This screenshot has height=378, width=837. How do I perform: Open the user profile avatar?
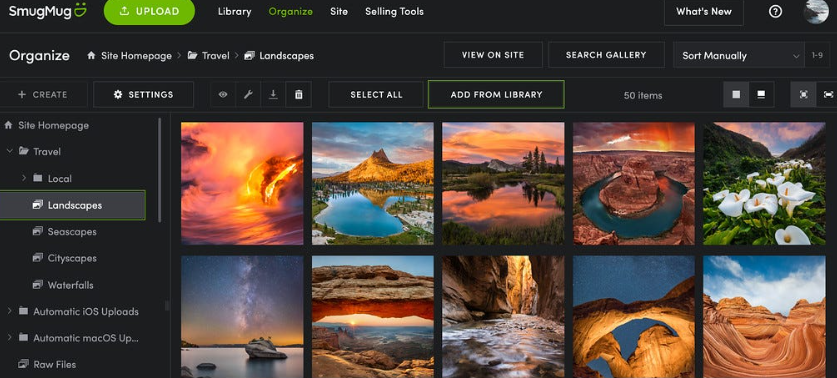coord(816,11)
